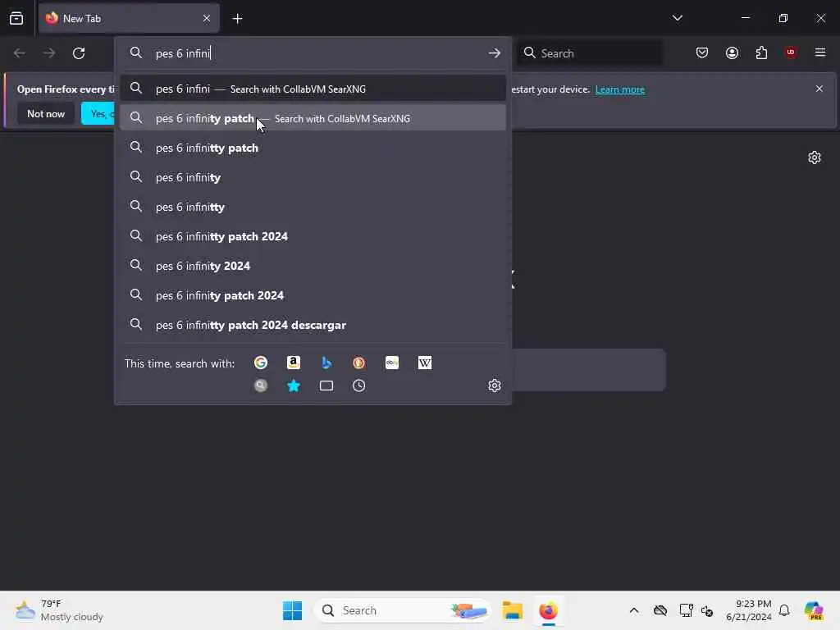Click Firefox icon on taskbar
The image size is (840, 630).
point(549,610)
